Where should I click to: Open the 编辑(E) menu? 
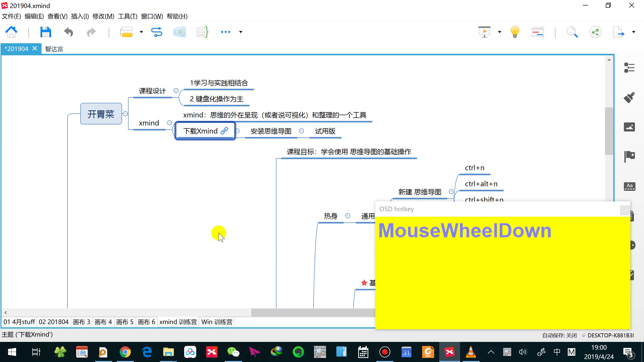click(34, 16)
